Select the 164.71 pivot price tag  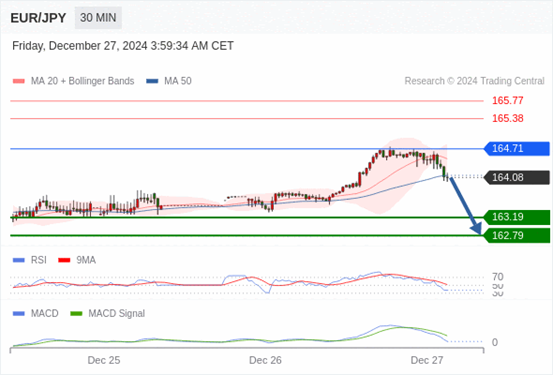pyautogui.click(x=517, y=149)
